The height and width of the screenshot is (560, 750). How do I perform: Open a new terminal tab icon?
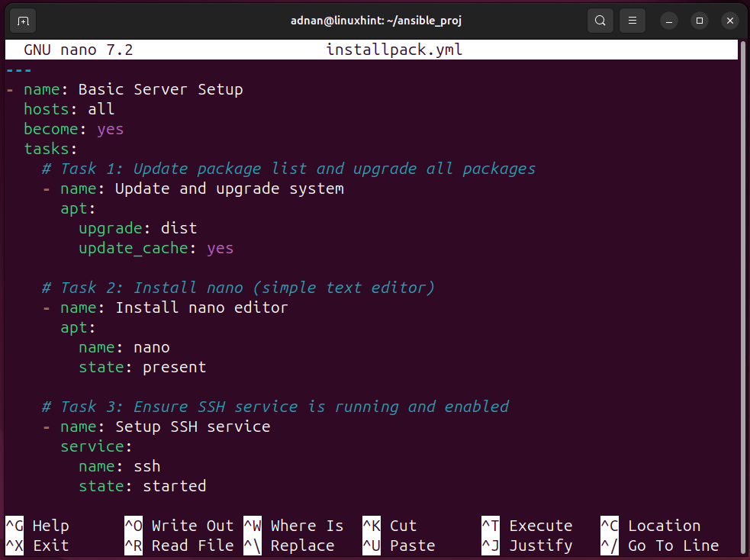pyautogui.click(x=23, y=21)
